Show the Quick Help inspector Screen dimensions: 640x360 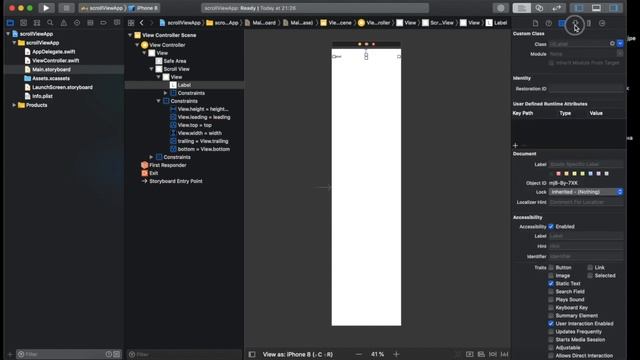coord(549,23)
